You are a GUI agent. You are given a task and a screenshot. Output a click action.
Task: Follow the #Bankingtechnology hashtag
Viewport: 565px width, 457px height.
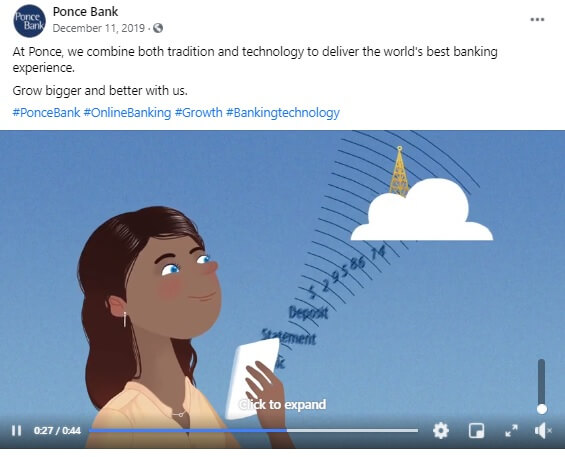[x=283, y=112]
